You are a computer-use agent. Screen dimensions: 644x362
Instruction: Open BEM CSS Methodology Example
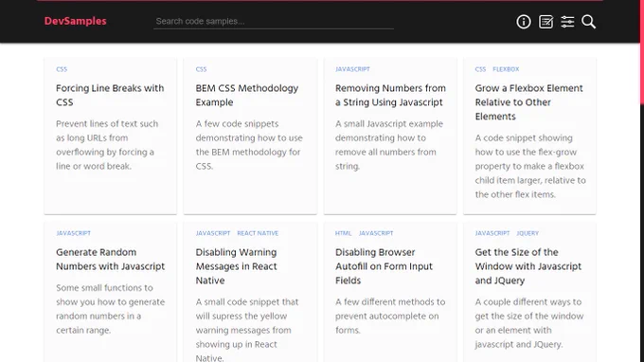247,95
